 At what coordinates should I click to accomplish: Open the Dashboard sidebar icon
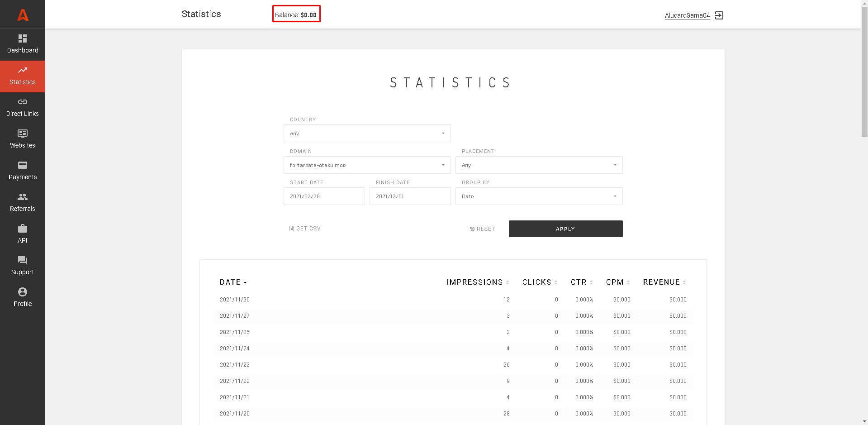23,39
